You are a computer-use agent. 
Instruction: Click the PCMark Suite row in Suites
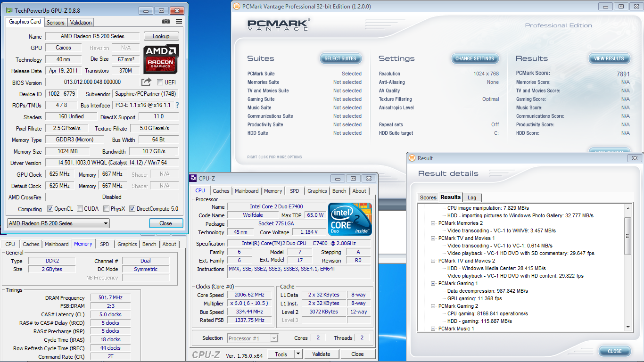click(305, 74)
